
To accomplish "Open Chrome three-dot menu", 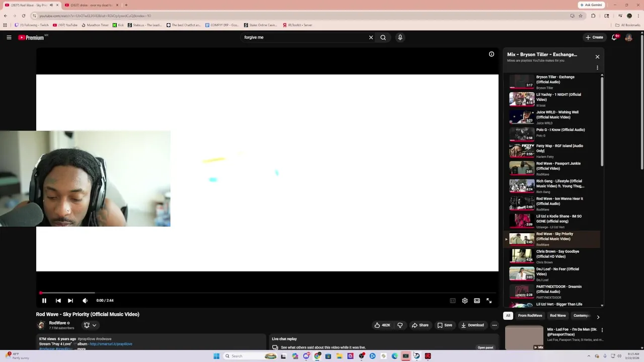I will [x=638, y=16].
